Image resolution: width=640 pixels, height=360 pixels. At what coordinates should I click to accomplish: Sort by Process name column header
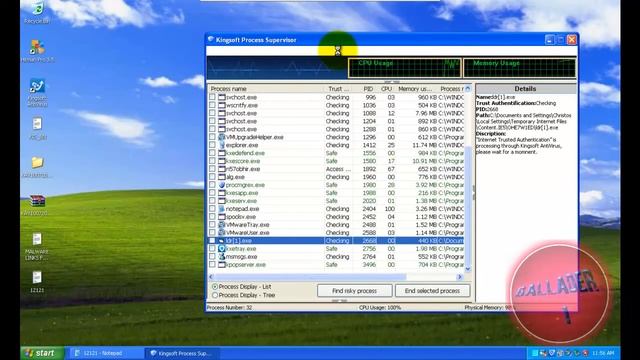pyautogui.click(x=266, y=89)
